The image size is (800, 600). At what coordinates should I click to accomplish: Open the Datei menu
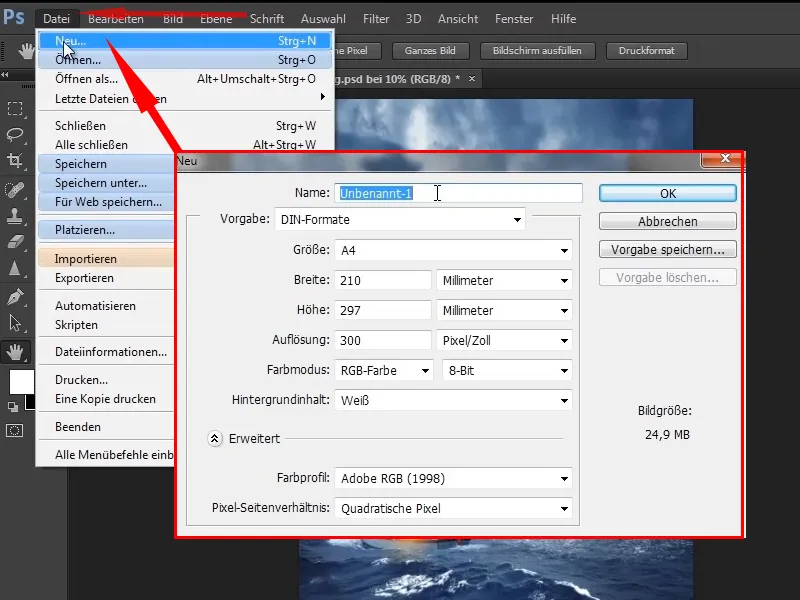[57, 19]
